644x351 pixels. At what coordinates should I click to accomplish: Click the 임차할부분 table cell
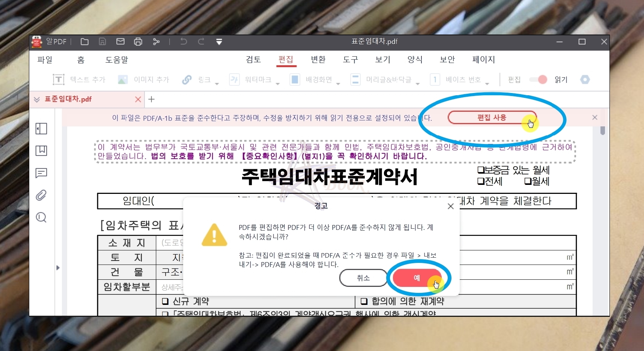point(127,287)
